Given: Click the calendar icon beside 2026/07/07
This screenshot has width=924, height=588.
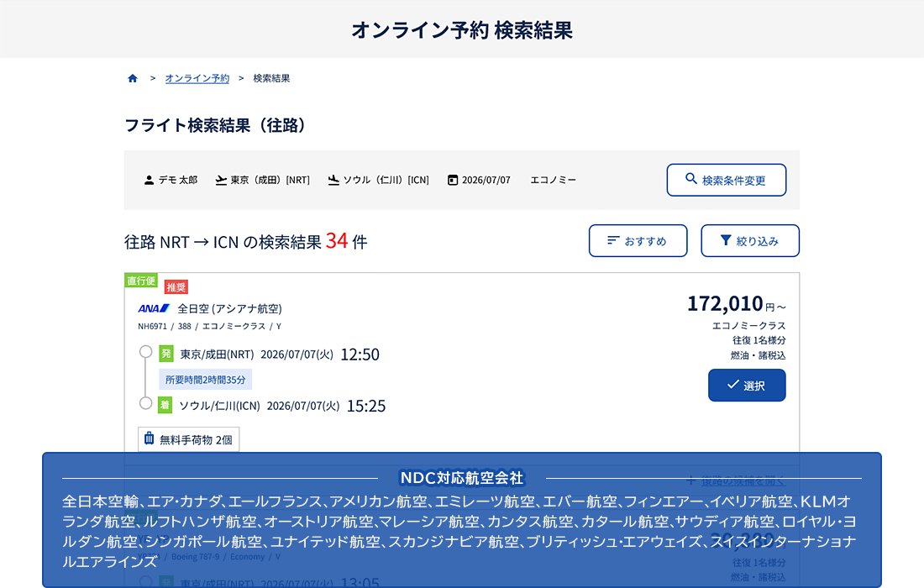Looking at the screenshot, I should click(453, 181).
